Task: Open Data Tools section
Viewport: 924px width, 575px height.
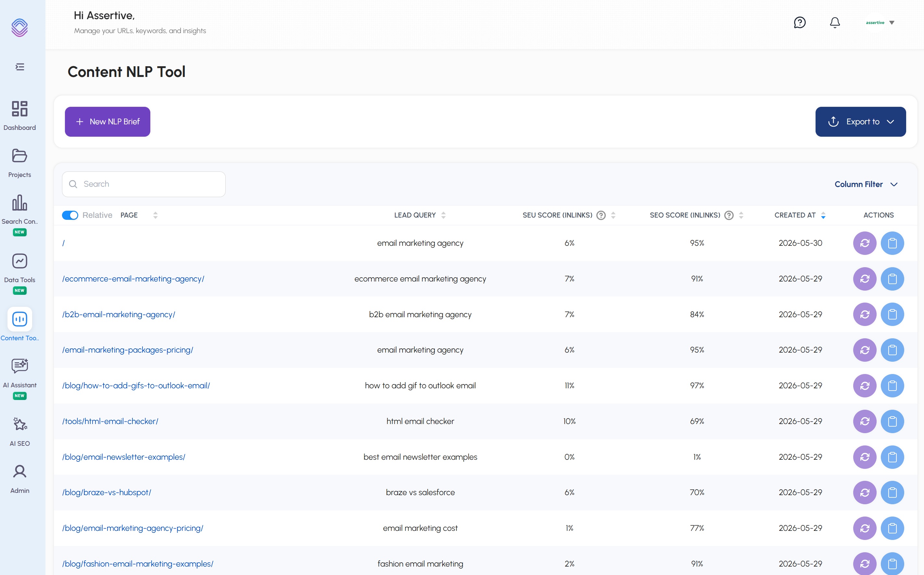Action: (x=20, y=273)
